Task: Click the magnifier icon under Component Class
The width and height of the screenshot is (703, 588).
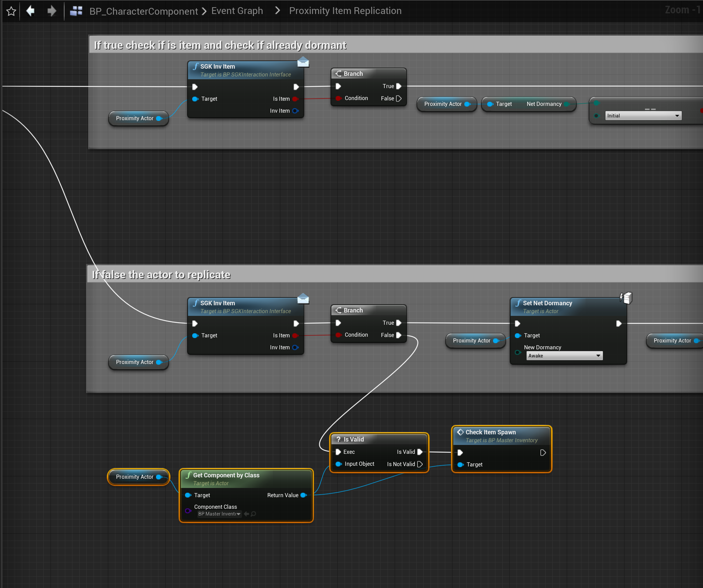Action: [253, 514]
